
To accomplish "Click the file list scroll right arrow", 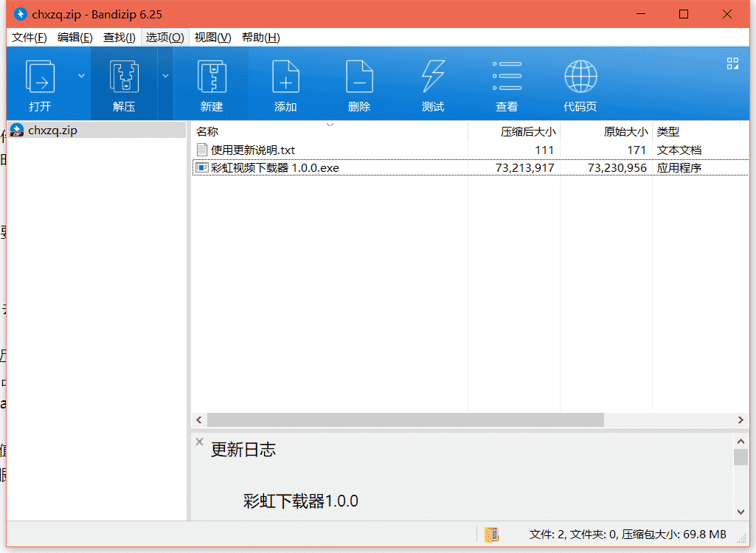I will click(741, 420).
